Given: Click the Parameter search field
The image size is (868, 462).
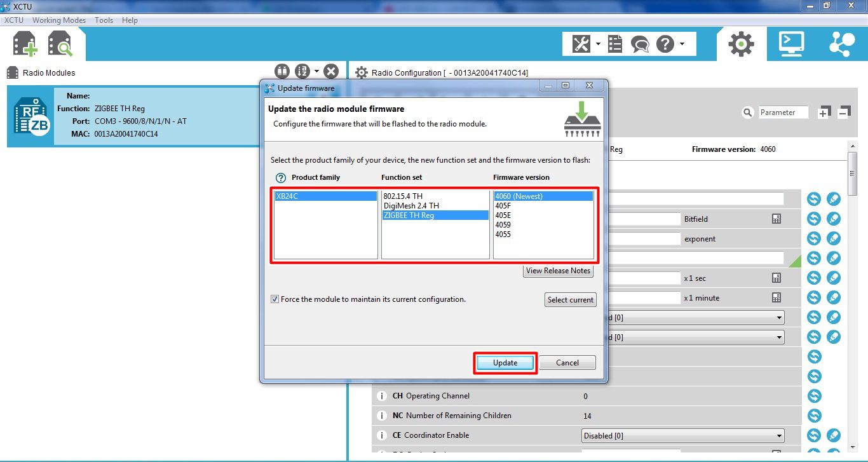Looking at the screenshot, I should coord(783,112).
